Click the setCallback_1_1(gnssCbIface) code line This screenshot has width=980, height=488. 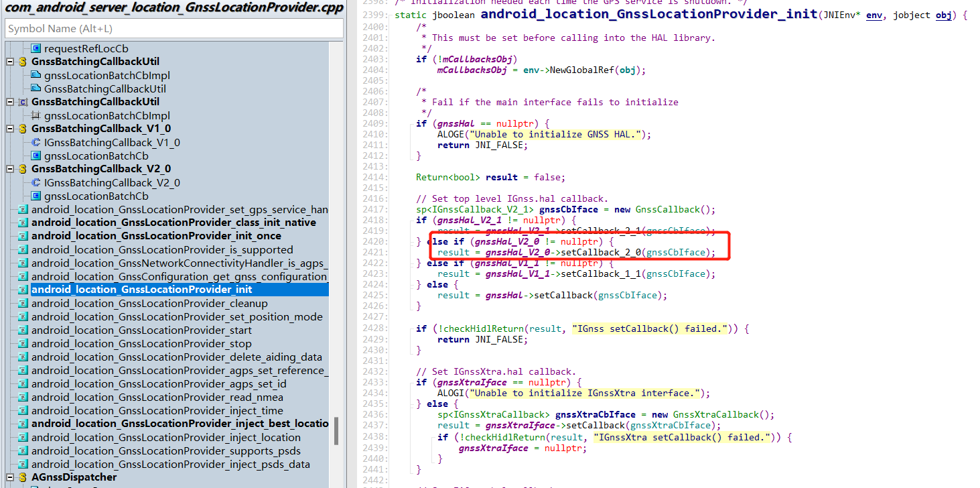click(576, 273)
